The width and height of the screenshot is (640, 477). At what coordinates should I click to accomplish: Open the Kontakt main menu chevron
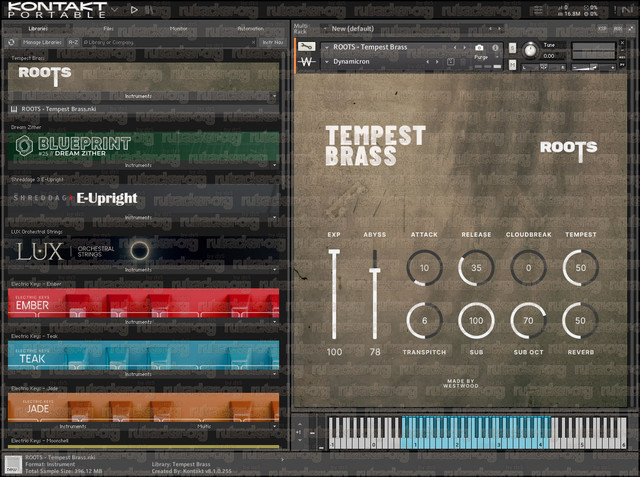115,9
